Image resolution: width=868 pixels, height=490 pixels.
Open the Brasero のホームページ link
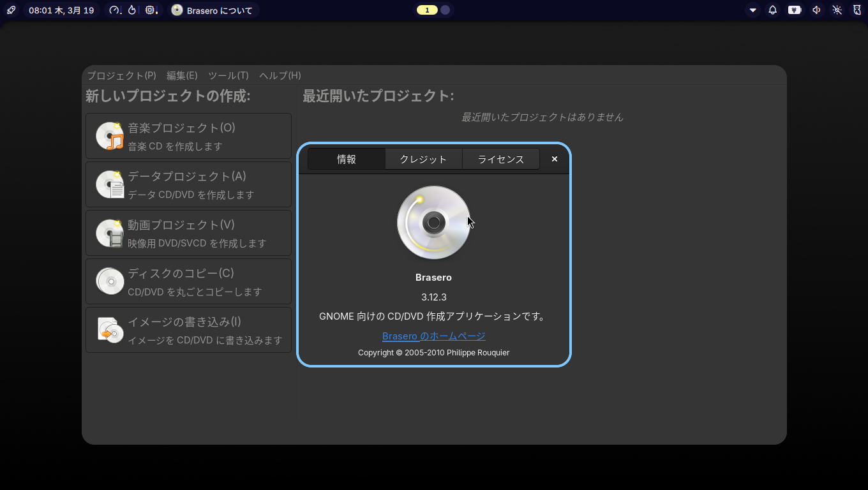coord(434,336)
